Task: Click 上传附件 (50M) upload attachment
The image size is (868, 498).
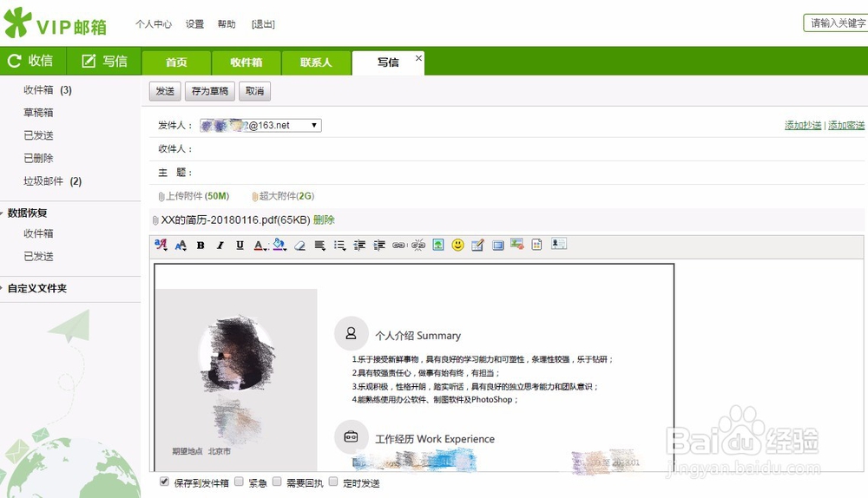Action: 194,196
